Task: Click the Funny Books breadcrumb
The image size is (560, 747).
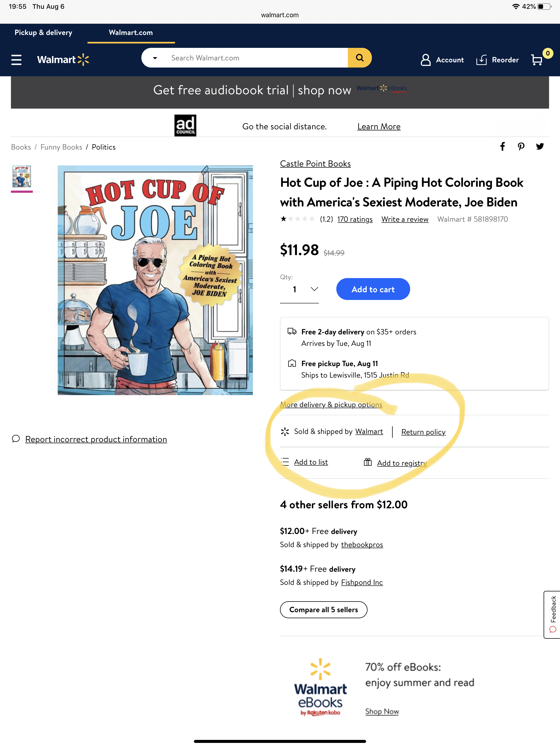Action: (x=61, y=147)
